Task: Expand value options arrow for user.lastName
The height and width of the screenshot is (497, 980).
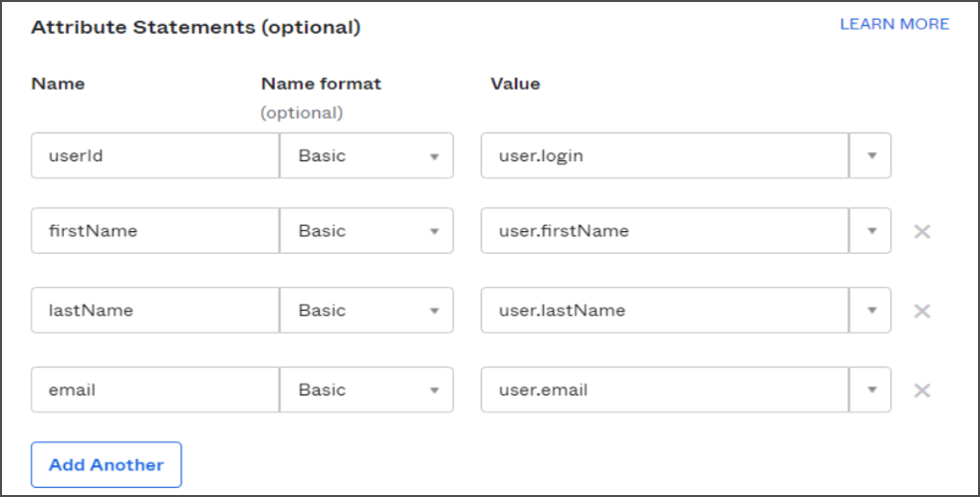Action: [x=870, y=310]
